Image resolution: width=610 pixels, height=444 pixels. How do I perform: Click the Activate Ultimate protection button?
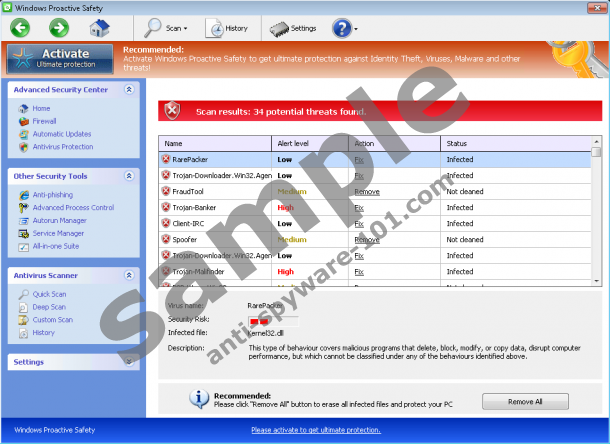click(x=60, y=59)
